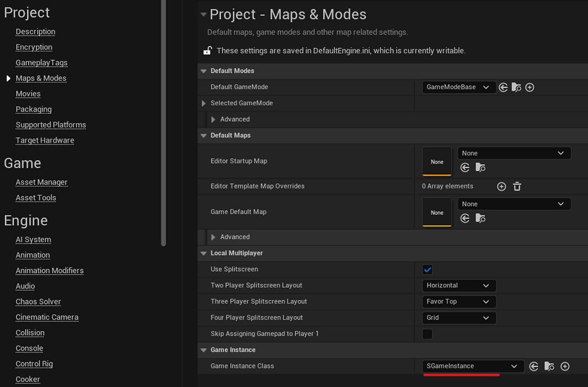This screenshot has width=588, height=387.
Task: Create new Game Instance class
Action: 565,366
